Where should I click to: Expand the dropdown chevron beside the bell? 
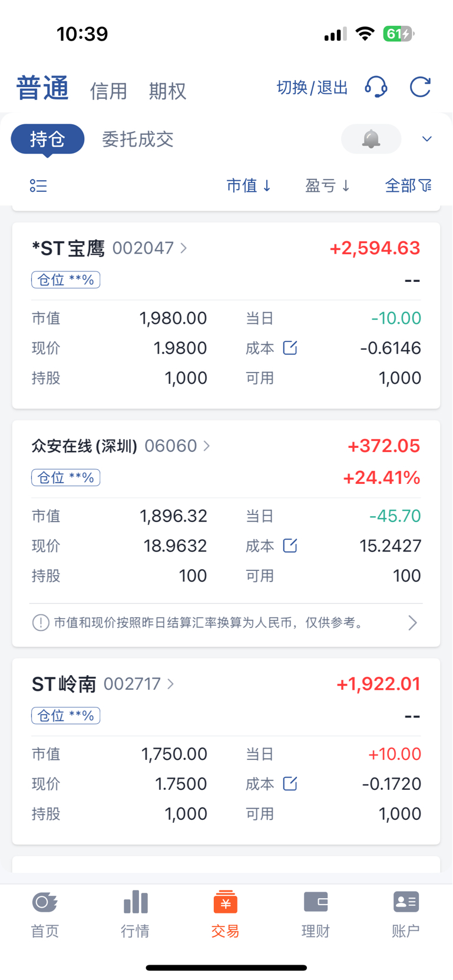(427, 139)
